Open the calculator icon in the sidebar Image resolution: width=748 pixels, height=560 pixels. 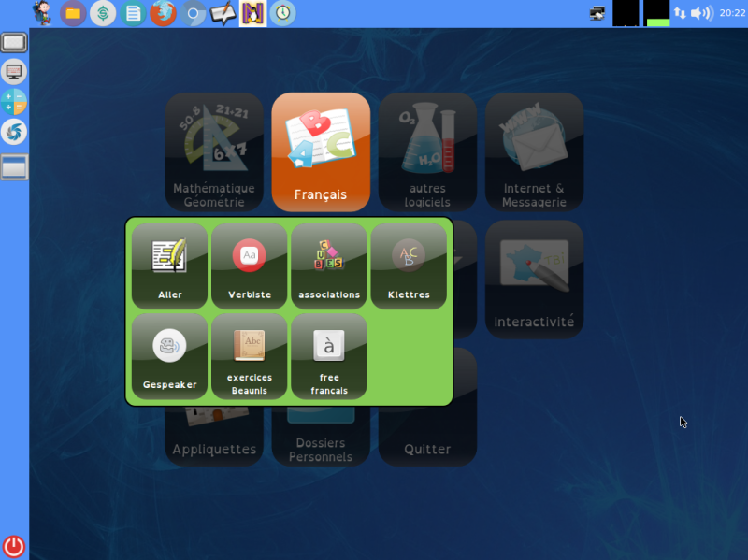14,102
